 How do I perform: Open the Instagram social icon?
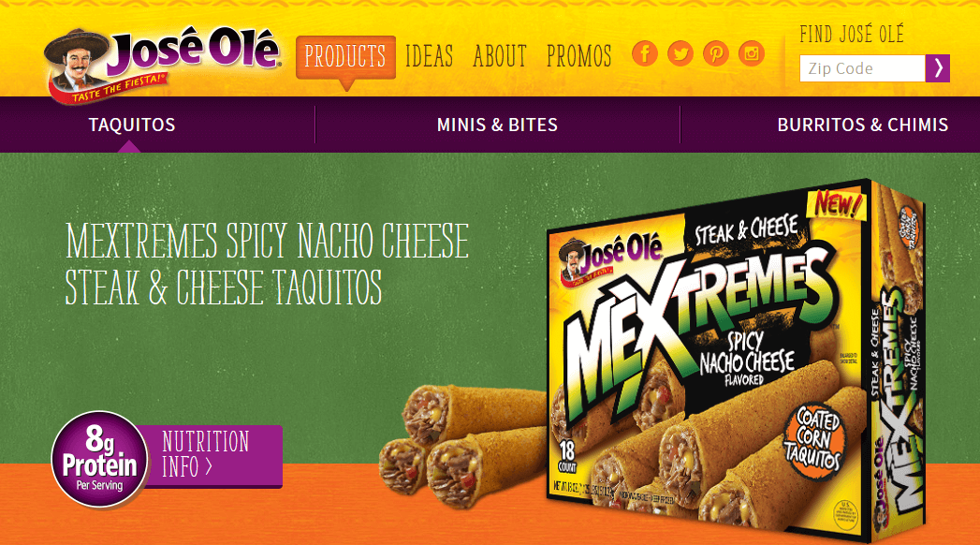(752, 53)
